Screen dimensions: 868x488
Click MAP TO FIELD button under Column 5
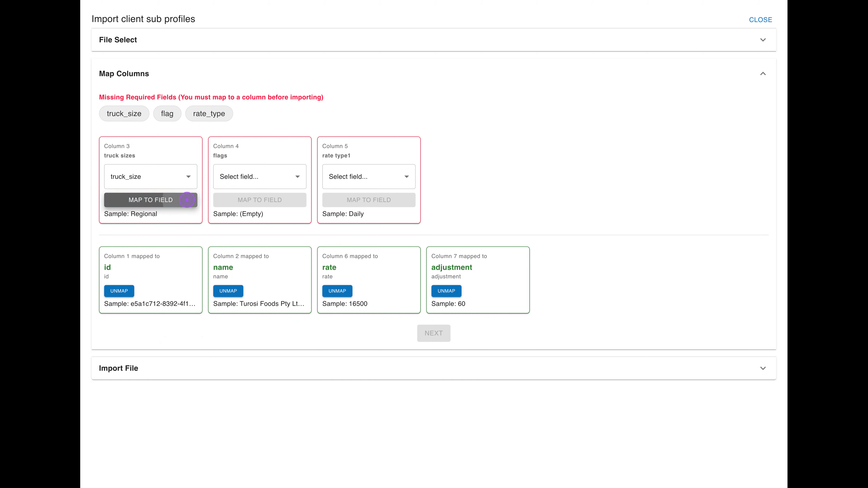[x=369, y=200]
